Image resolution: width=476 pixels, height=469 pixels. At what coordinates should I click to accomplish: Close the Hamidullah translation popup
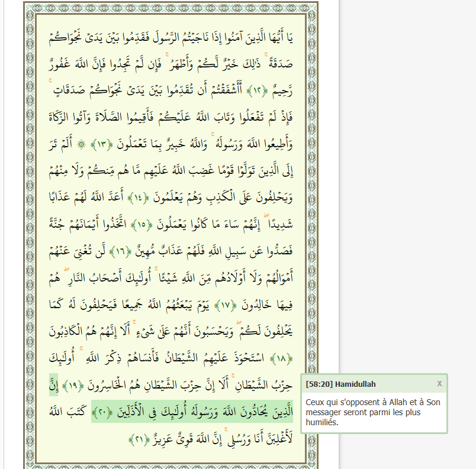coord(439,384)
